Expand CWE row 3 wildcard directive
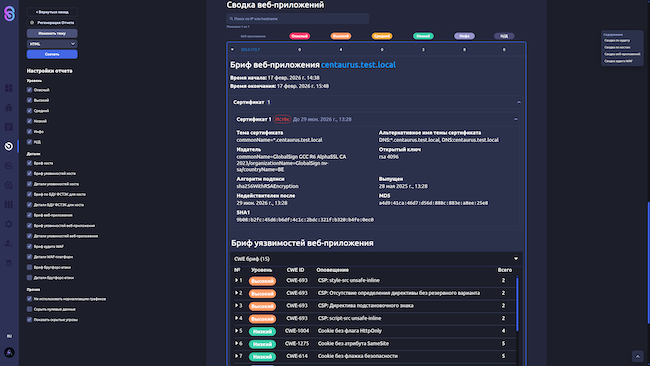Screen dimensions: 650x366 click(x=236, y=305)
